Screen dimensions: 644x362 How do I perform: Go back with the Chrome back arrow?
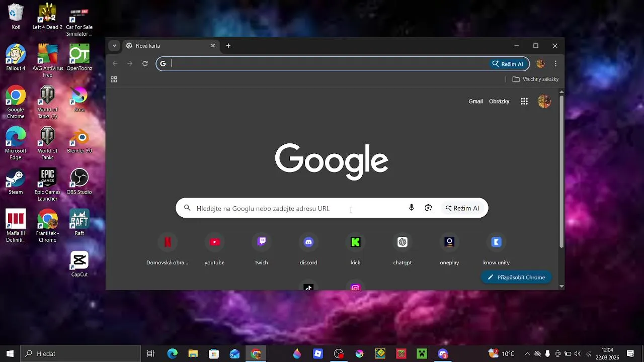(115, 64)
